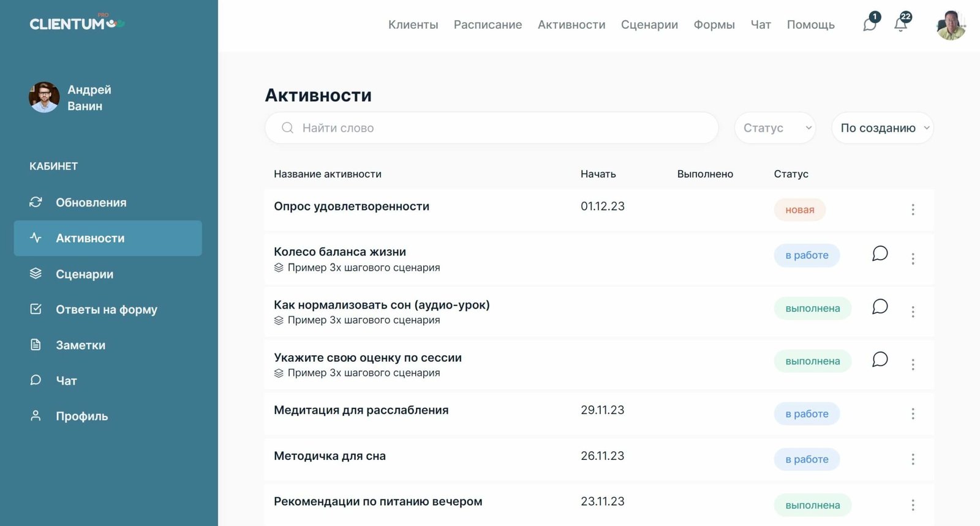Open comment bubble for Колесо баланса жизни
Image resolution: width=980 pixels, height=526 pixels.
(x=880, y=254)
